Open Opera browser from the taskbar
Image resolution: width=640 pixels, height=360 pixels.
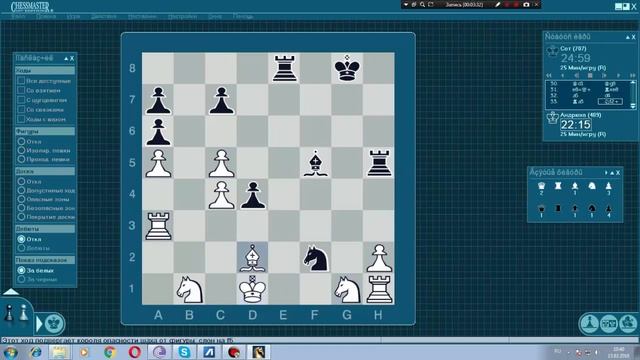click(x=135, y=352)
